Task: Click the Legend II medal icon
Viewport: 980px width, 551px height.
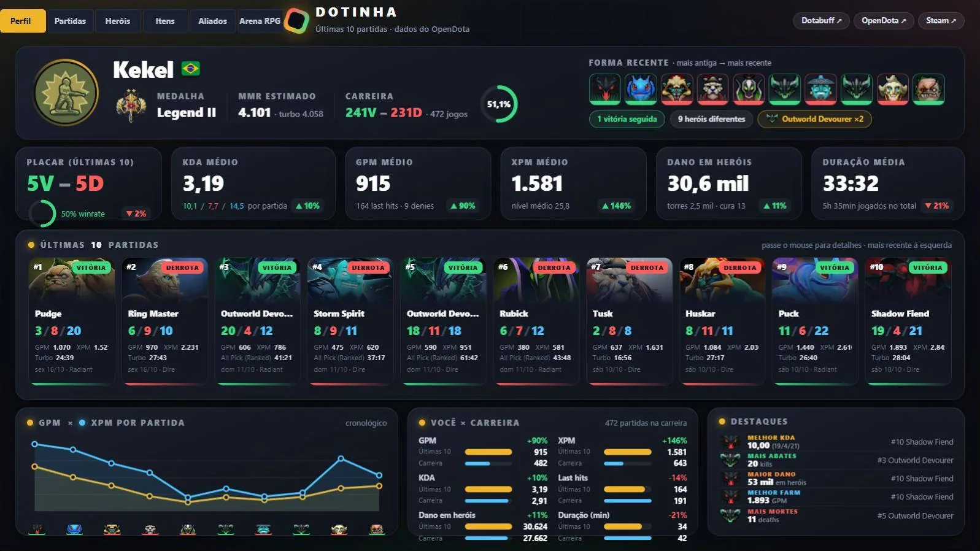Action: point(131,105)
